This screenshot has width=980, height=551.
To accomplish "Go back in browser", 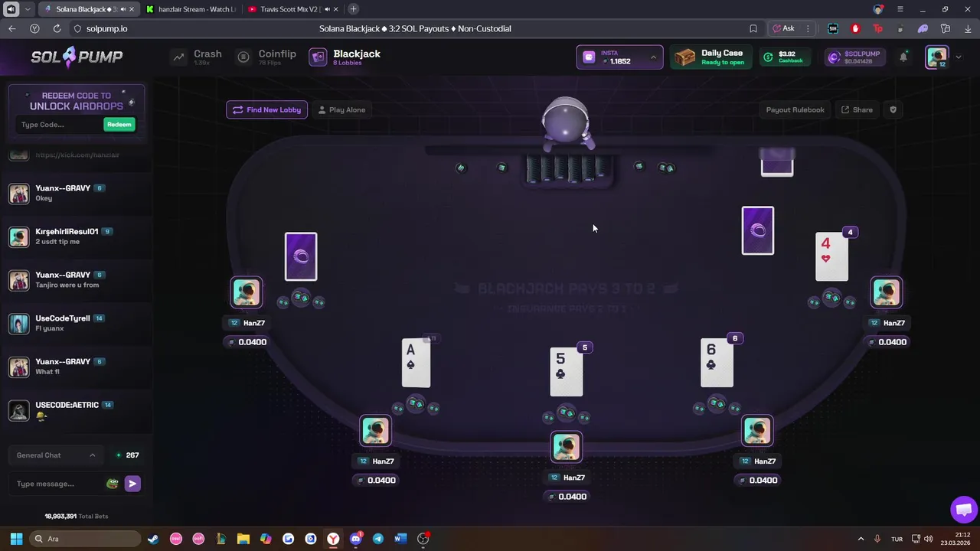I will coord(11,28).
